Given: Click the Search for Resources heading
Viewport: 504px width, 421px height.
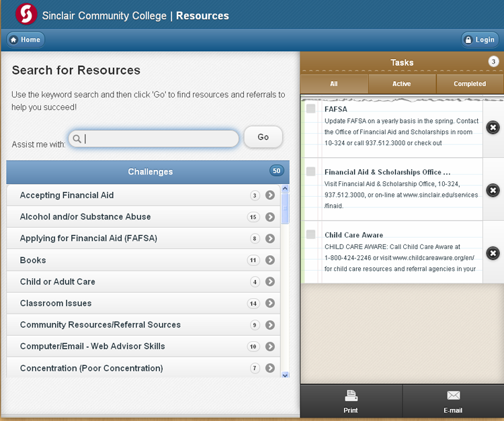Looking at the screenshot, I should [x=76, y=71].
